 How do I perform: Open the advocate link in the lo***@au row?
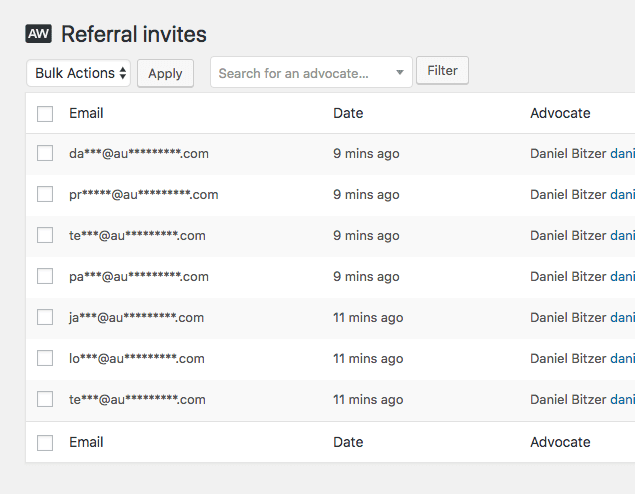coord(622,358)
